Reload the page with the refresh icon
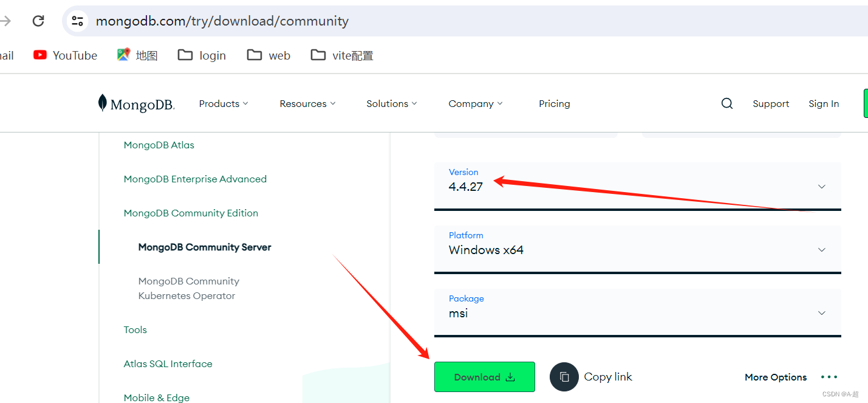The image size is (868, 403). tap(38, 21)
